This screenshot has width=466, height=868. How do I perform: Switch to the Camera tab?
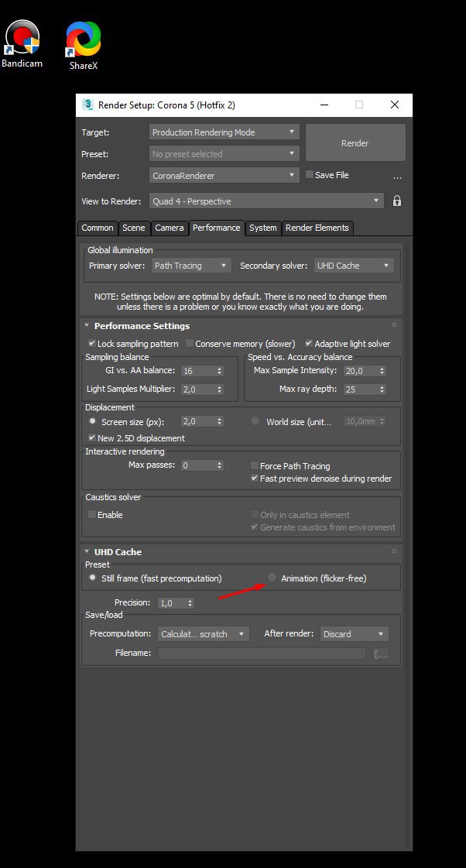[170, 228]
